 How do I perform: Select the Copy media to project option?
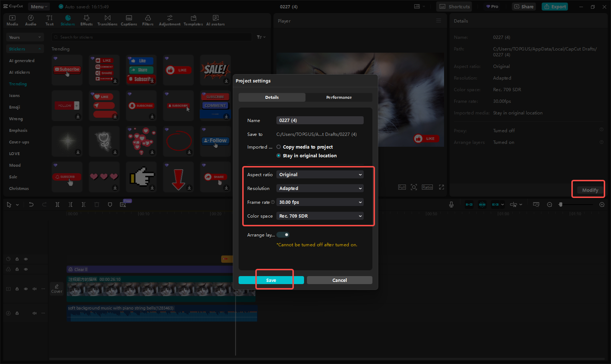(x=279, y=147)
